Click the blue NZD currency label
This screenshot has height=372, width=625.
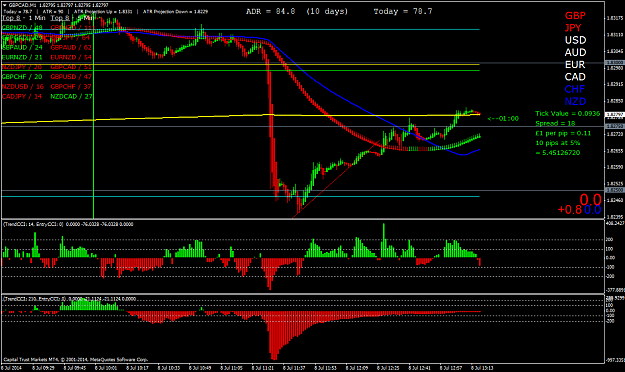[x=575, y=101]
